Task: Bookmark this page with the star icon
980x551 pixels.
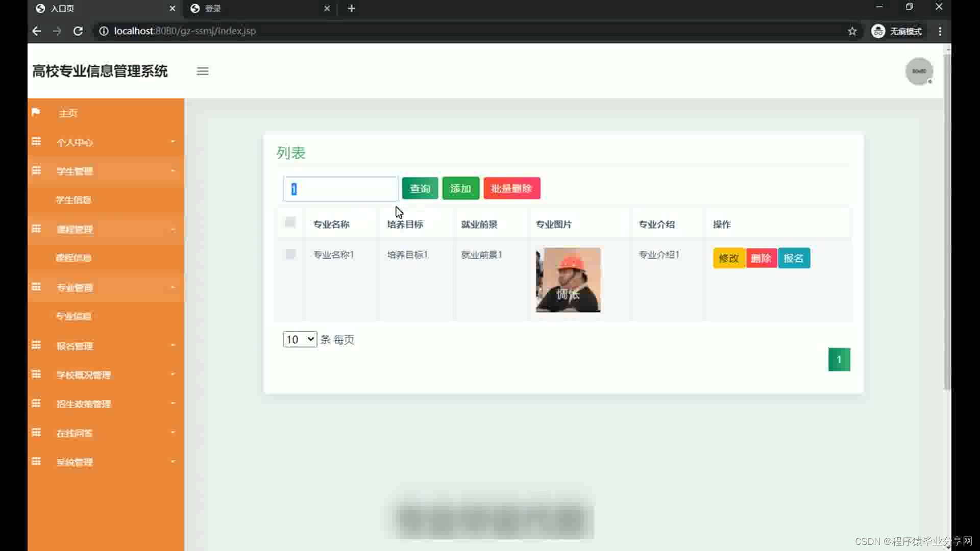Action: click(x=852, y=31)
